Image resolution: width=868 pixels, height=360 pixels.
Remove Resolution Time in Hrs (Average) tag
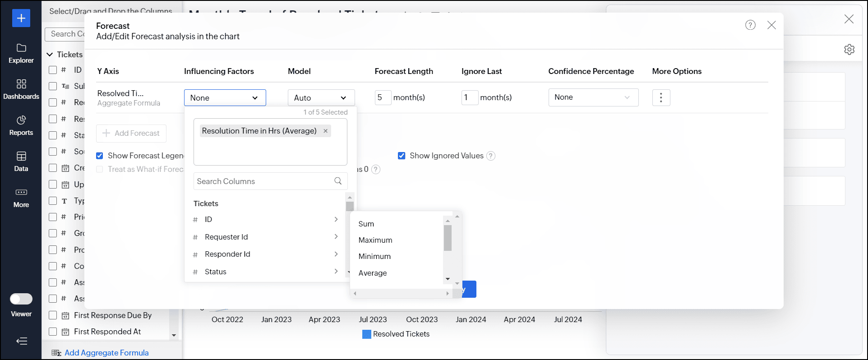click(x=325, y=131)
